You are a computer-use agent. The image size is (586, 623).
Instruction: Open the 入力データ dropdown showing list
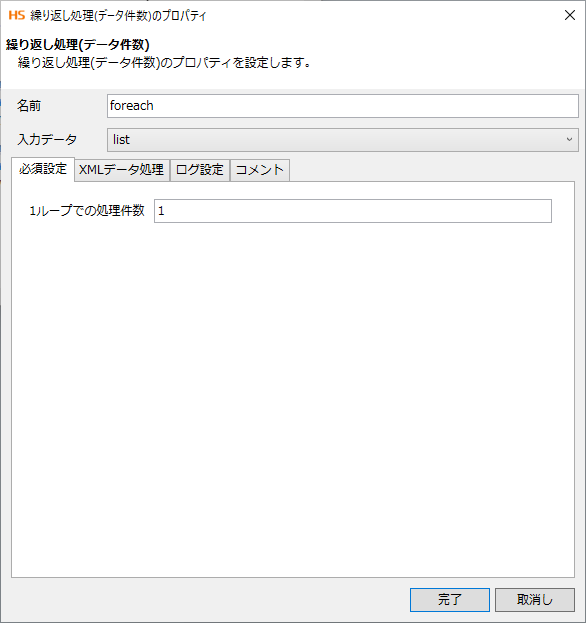click(x=342, y=140)
